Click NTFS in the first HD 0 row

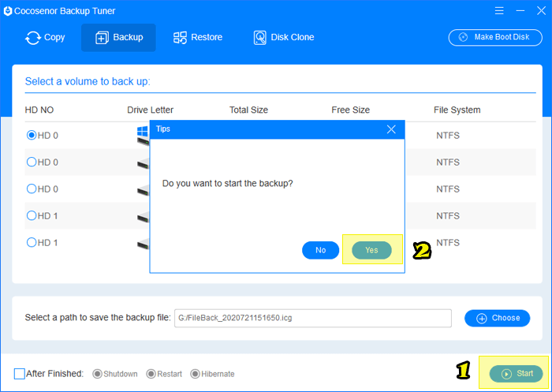(x=448, y=136)
